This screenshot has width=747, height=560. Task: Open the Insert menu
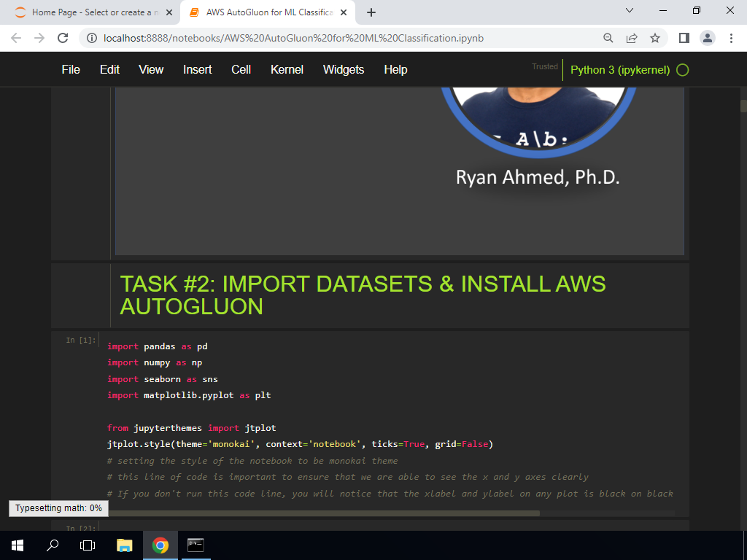[x=197, y=69]
